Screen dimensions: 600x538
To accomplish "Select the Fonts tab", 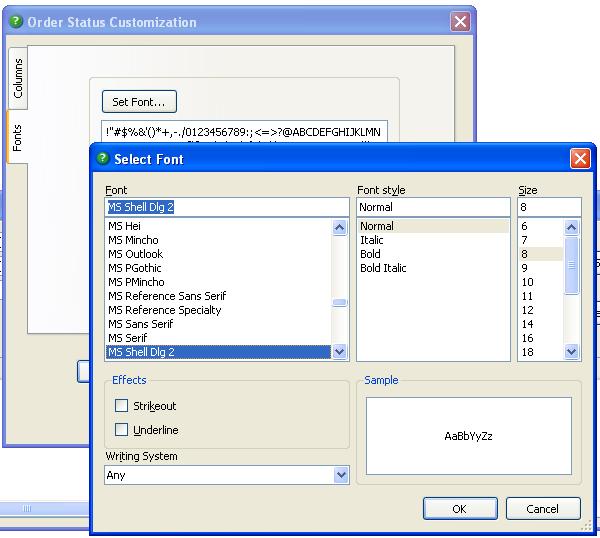I will [x=18, y=139].
